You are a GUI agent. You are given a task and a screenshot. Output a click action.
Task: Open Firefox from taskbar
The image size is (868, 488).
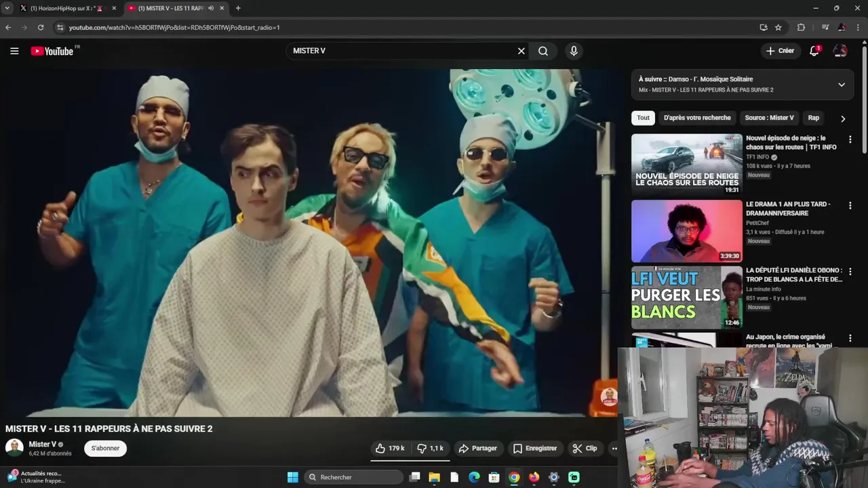tap(534, 477)
